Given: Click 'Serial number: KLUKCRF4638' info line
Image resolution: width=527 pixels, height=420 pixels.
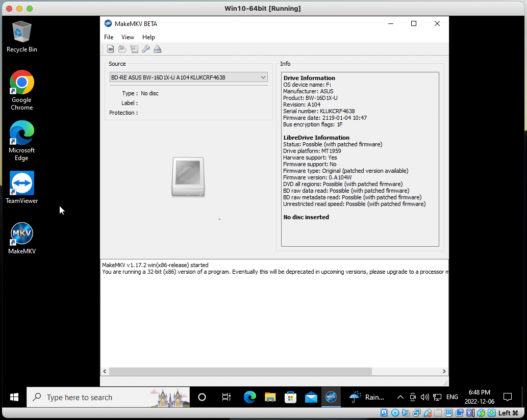Looking at the screenshot, I should point(319,111).
